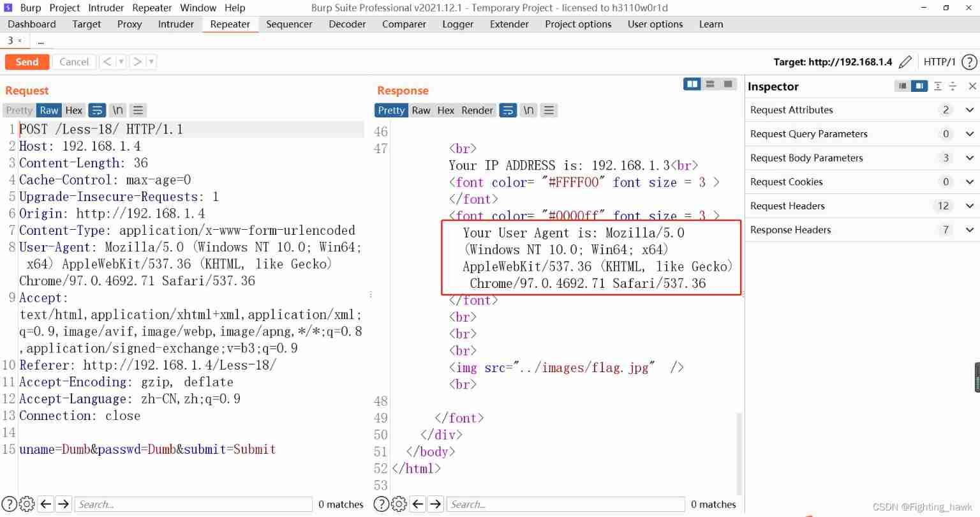The image size is (980, 517).
Task: Click the Cancel button
Action: coord(74,62)
